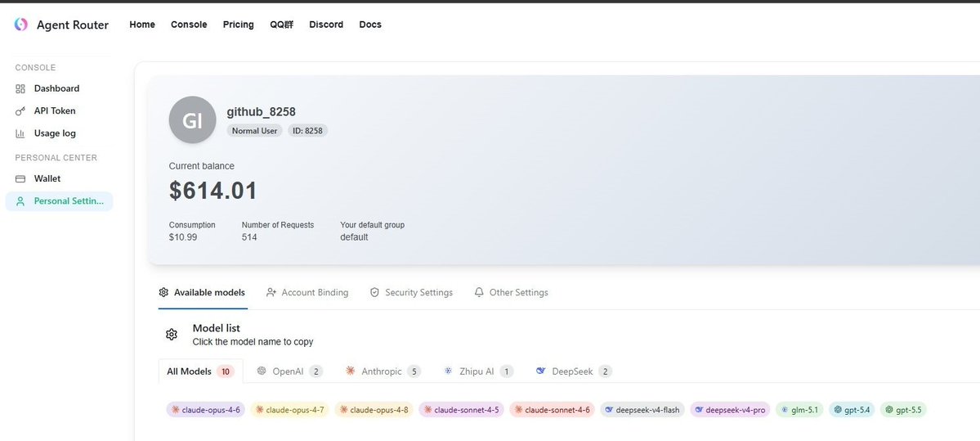Viewport: 980px width, 441px height.
Task: Click the Anthropic logo in the filter tabs
Action: (x=350, y=371)
